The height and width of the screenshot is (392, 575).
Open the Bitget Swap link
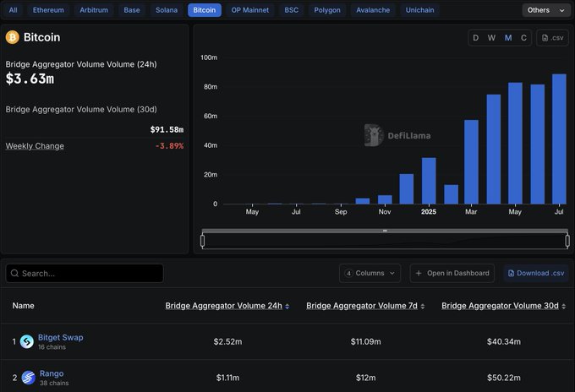tap(61, 337)
